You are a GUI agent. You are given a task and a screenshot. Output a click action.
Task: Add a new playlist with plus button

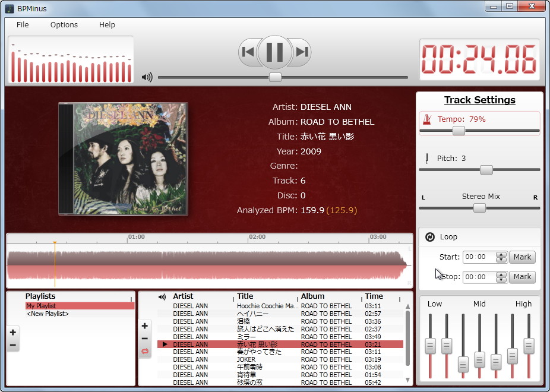[x=13, y=332]
